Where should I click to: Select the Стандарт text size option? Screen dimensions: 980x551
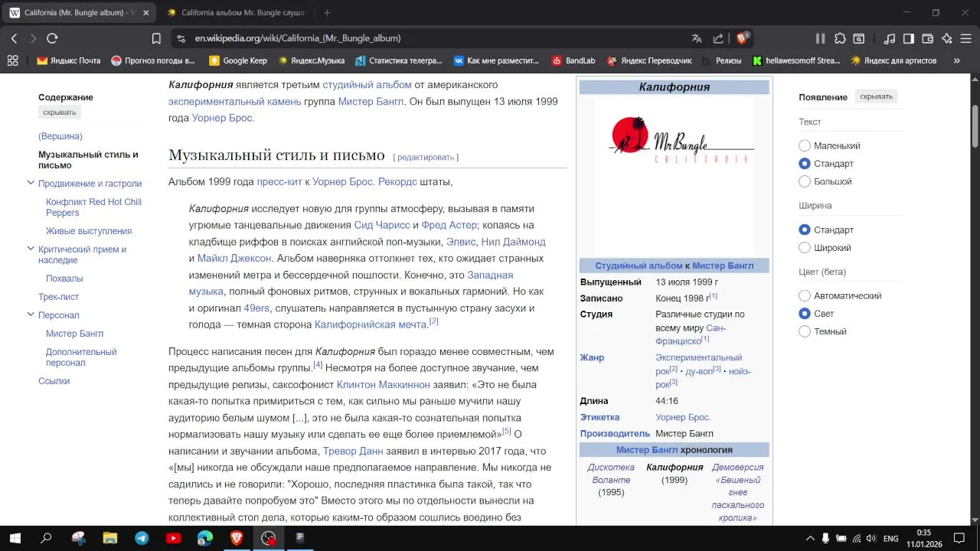point(805,164)
